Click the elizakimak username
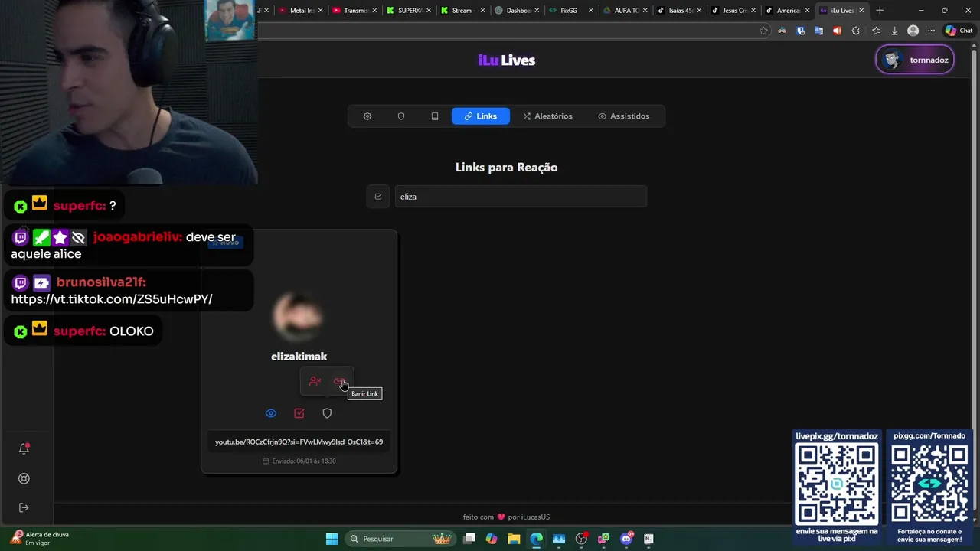 point(299,357)
